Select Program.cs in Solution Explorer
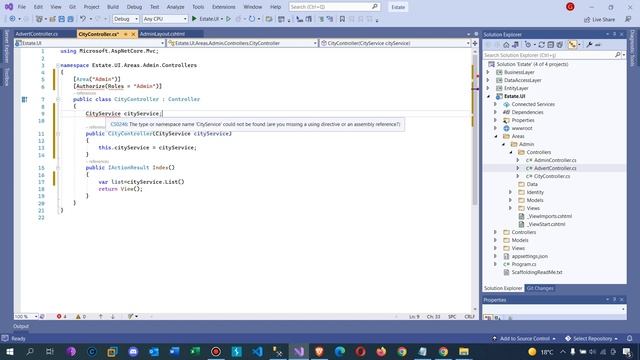The height and width of the screenshot is (360, 640). point(524,264)
